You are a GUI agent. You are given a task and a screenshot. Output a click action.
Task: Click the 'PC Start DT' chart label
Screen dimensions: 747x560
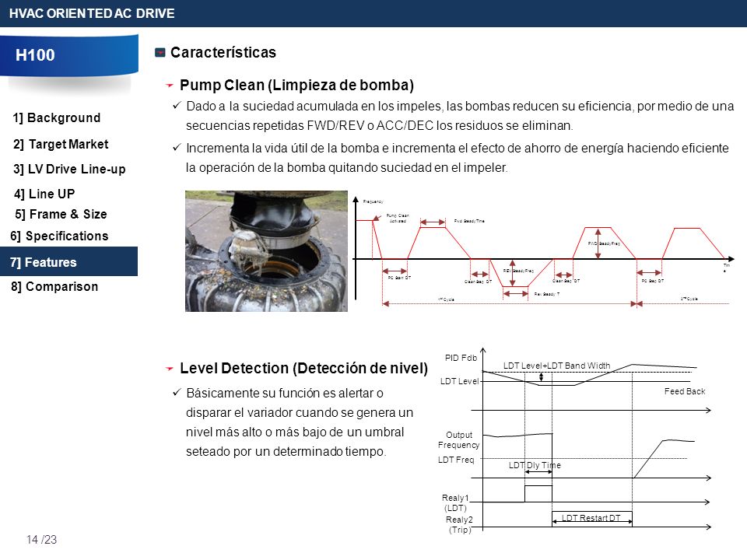(399, 278)
